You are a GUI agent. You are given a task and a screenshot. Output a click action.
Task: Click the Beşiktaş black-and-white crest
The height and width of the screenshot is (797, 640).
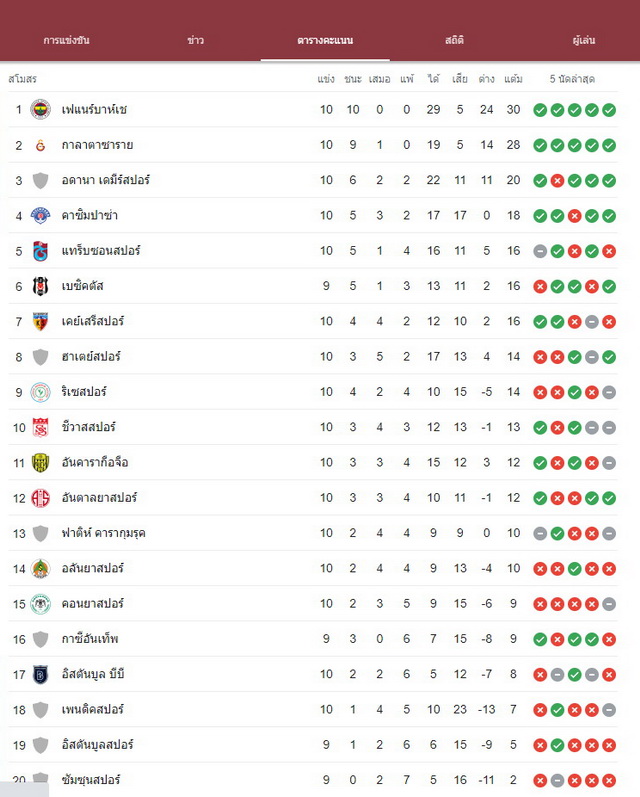[40, 286]
